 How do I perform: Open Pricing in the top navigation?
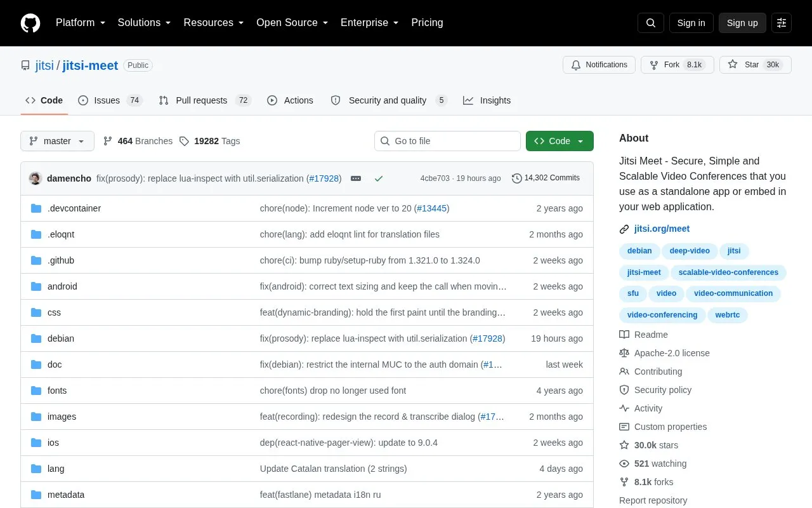tap(427, 23)
